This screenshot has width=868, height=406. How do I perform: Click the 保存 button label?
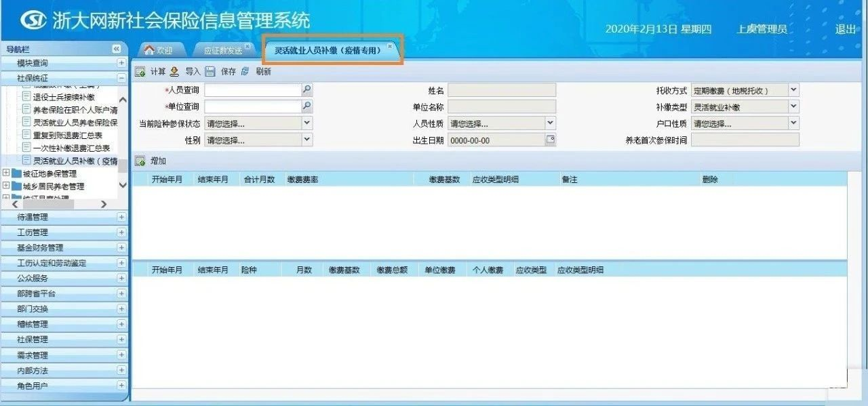click(x=229, y=72)
